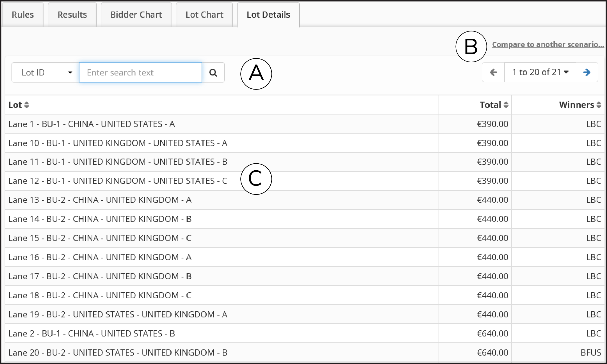Select the Lot Details tab
Image resolution: width=607 pixels, height=364 pixels.
[x=268, y=15]
